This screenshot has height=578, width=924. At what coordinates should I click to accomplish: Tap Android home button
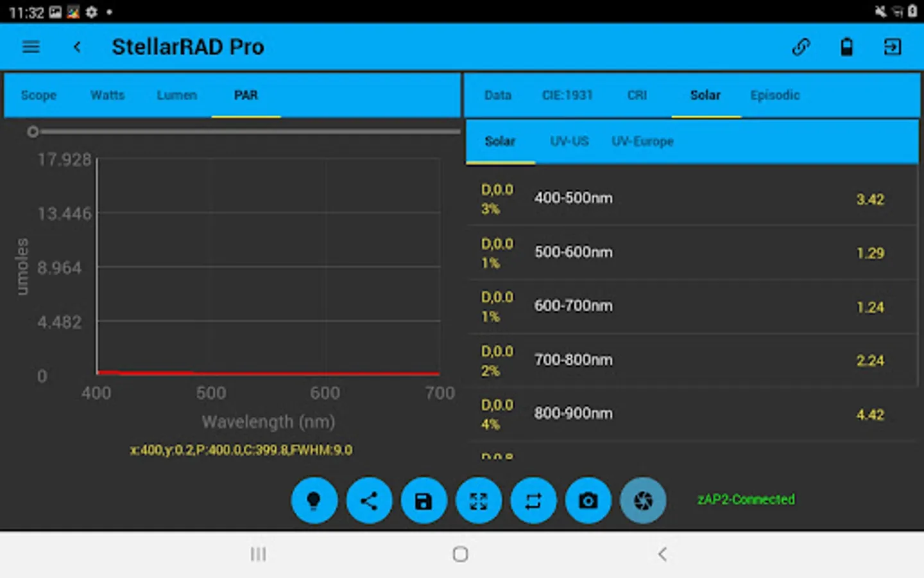point(460,554)
